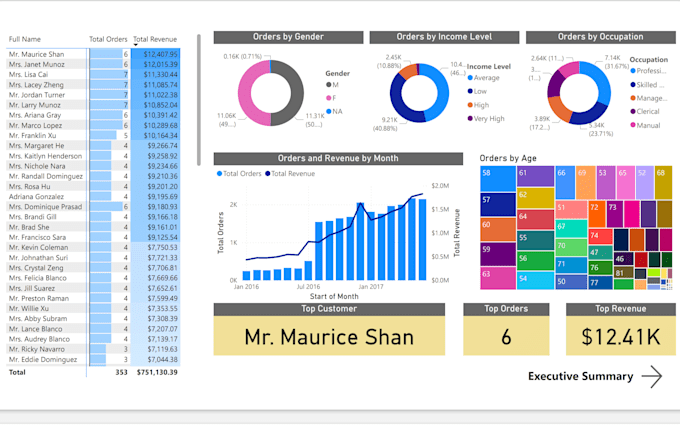Select the M gender legend marker
This screenshot has height=425, width=680.
[x=329, y=85]
